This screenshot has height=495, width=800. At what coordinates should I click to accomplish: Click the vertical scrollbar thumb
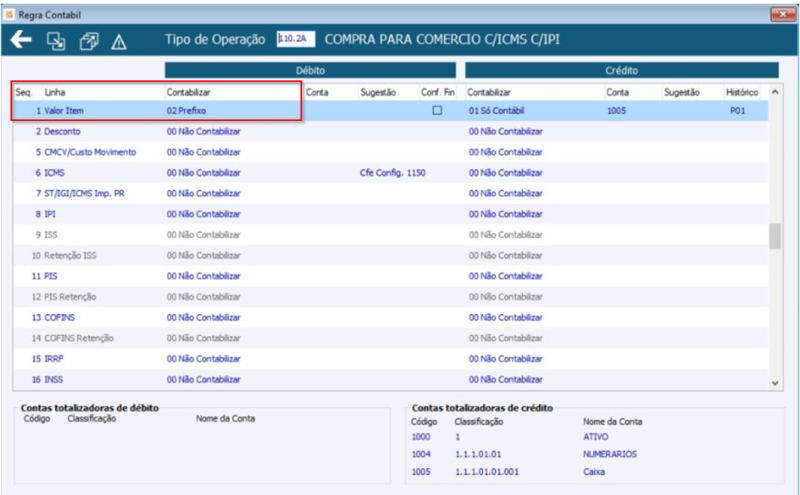[775, 236]
